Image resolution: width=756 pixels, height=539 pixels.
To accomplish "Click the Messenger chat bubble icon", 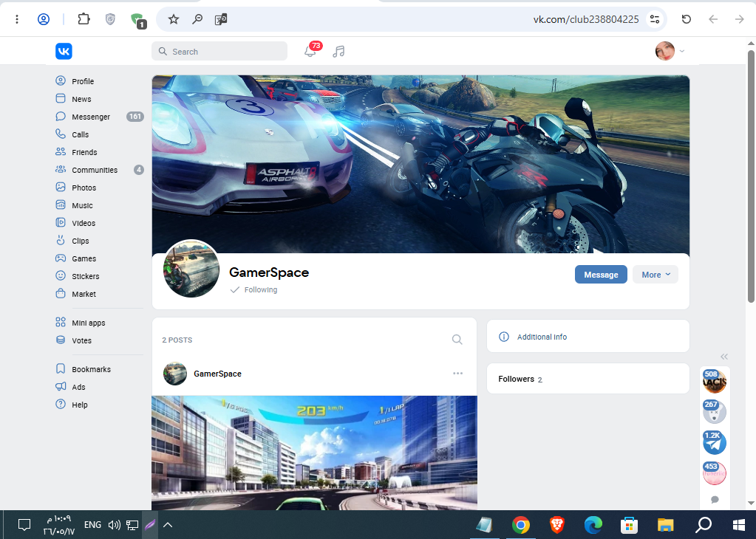I will 61,117.
